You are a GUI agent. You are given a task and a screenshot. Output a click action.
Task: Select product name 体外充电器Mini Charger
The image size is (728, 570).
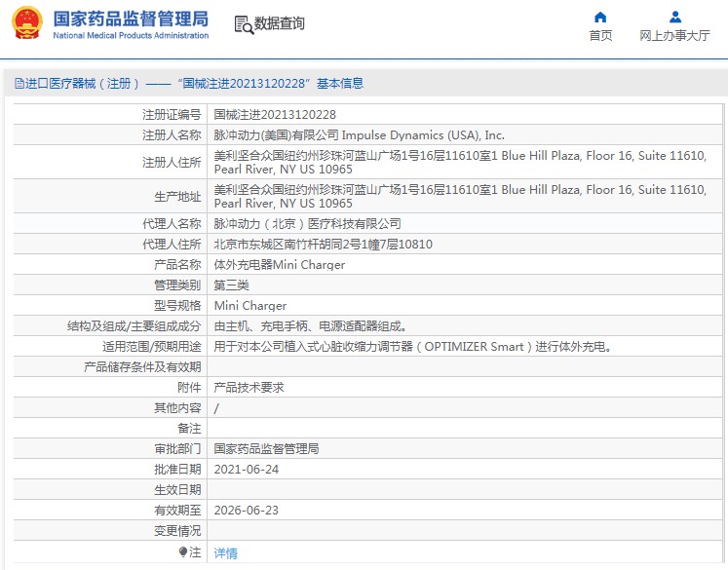280,265
